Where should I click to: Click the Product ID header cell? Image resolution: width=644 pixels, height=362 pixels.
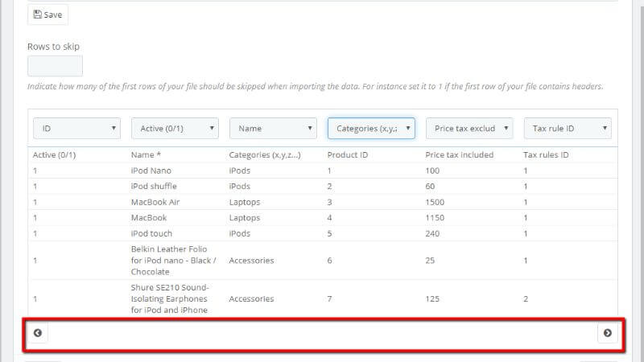[348, 154]
